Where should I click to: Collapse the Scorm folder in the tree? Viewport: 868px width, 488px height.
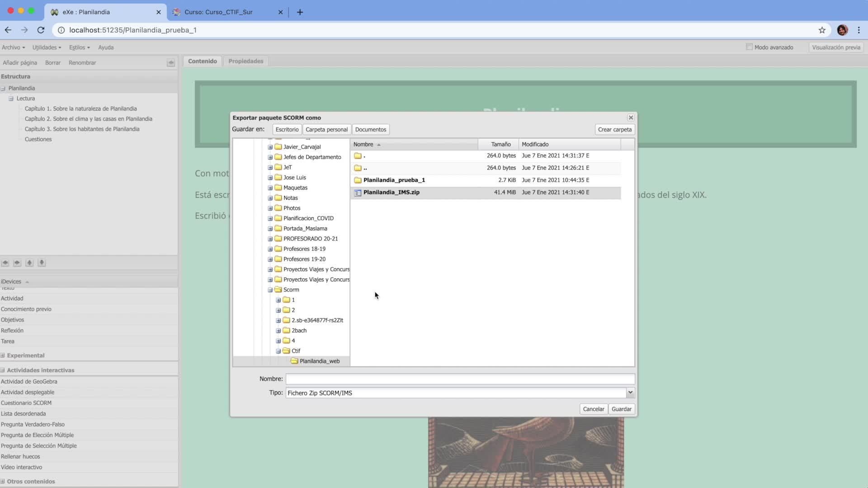click(x=270, y=290)
